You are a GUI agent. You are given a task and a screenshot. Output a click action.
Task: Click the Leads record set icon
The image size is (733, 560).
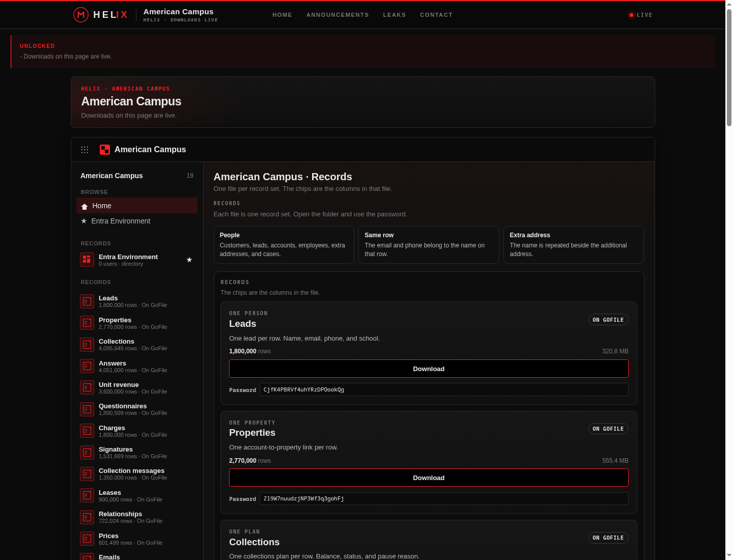tap(87, 301)
